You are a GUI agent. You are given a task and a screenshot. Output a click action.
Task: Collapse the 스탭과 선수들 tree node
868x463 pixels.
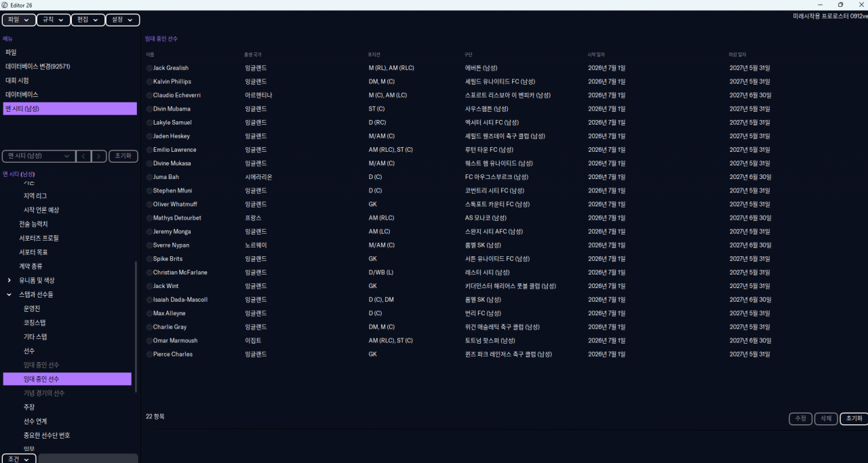click(9, 295)
